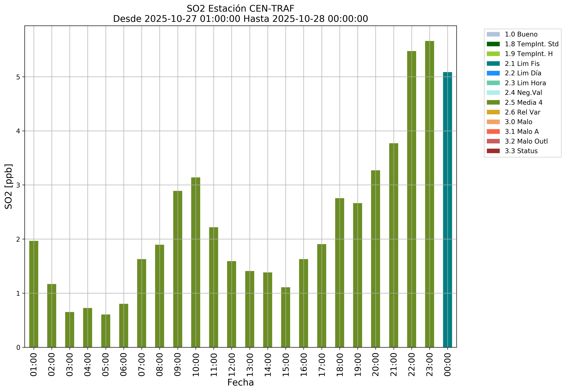Click the 3.3 Status dark red swatch

[x=493, y=151]
